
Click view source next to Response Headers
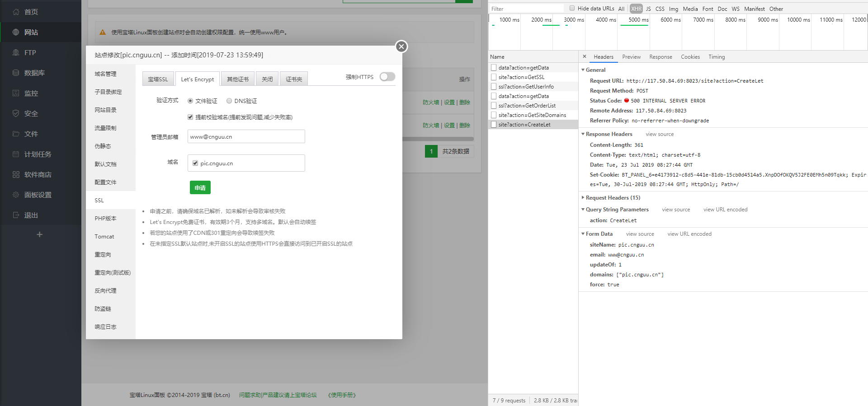(x=660, y=134)
